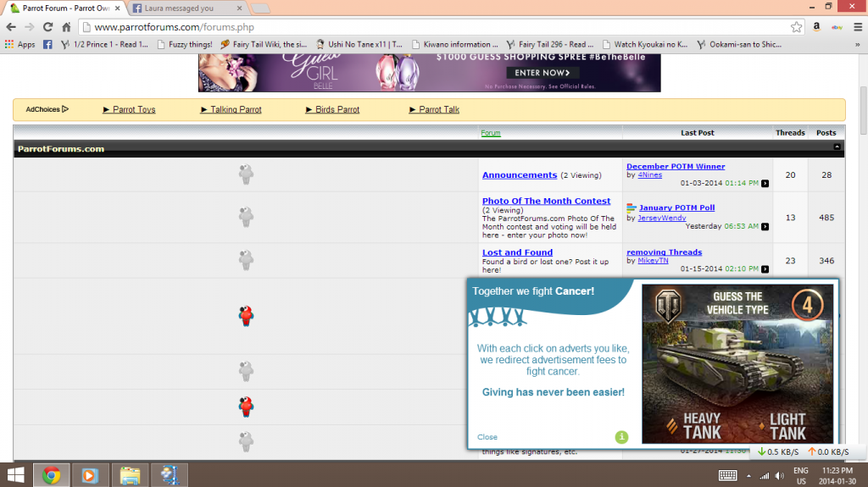Open the Apps bookmarks shortcut
The width and height of the screenshot is (868, 487).
click(x=20, y=44)
